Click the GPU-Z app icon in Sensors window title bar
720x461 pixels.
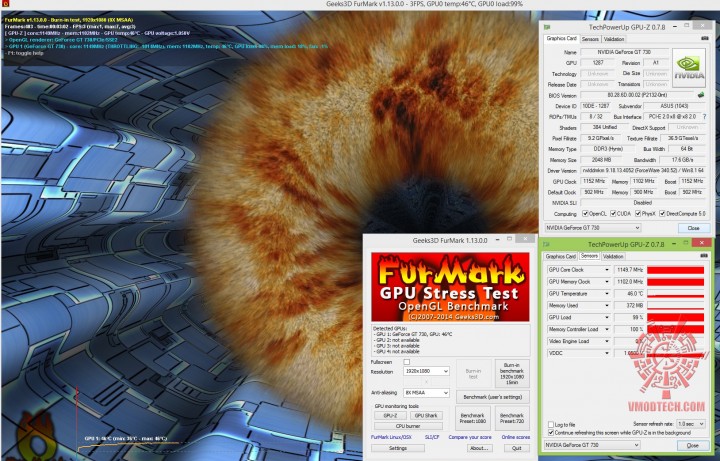pyautogui.click(x=546, y=244)
